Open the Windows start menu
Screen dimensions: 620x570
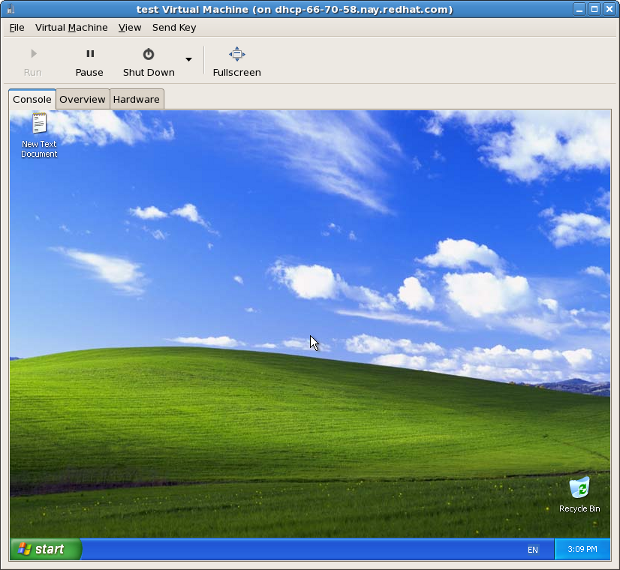point(45,549)
